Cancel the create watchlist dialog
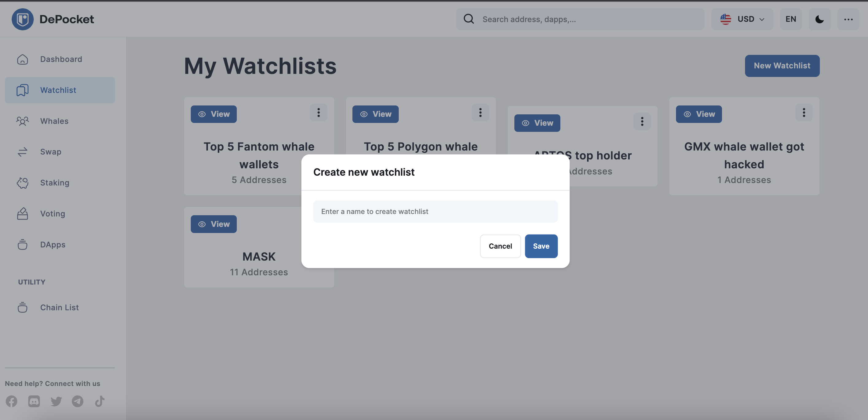Screen dimensions: 868x420 [x=500, y=246]
